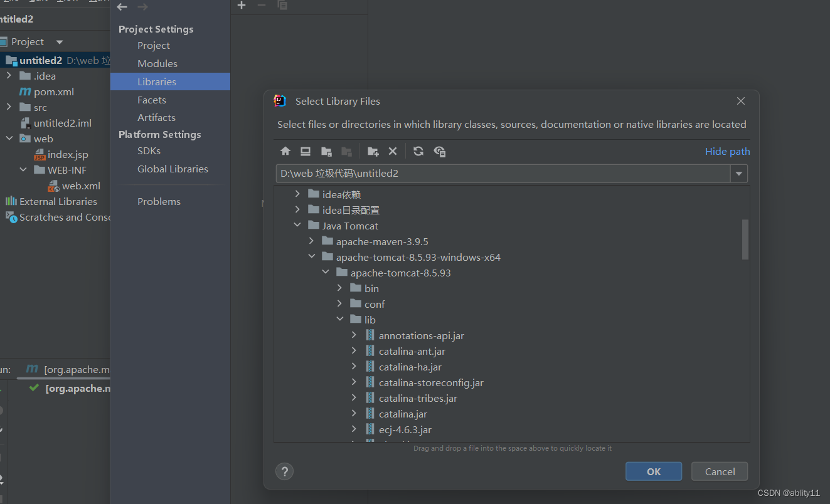Select Facets in settings list
This screenshot has height=504, width=830.
click(x=152, y=100)
